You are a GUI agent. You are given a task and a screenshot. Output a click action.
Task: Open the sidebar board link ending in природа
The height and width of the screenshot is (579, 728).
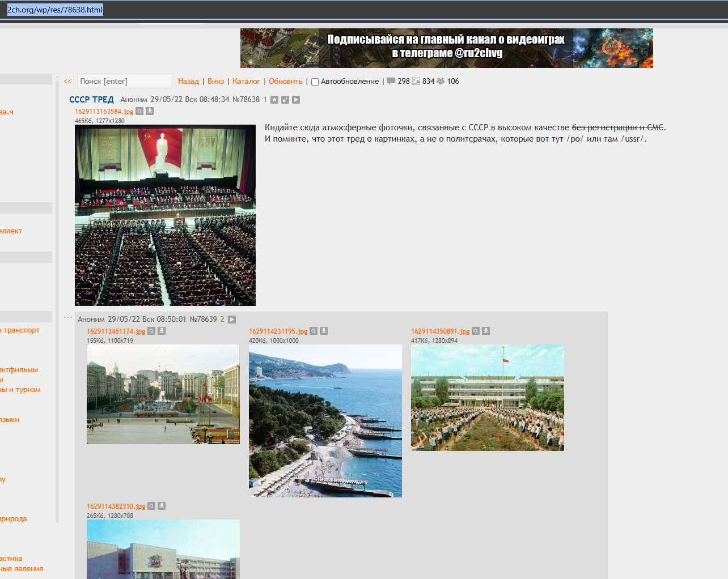(x=14, y=519)
